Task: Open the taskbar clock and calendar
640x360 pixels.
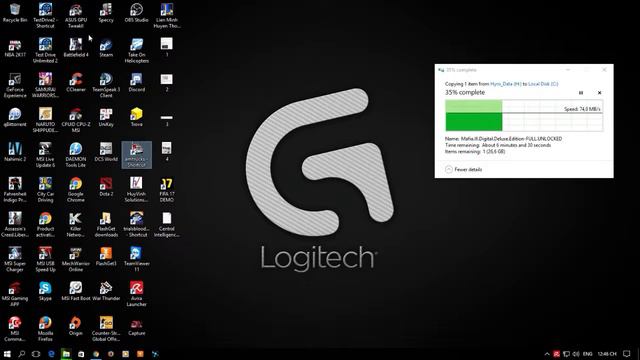Action: point(607,354)
